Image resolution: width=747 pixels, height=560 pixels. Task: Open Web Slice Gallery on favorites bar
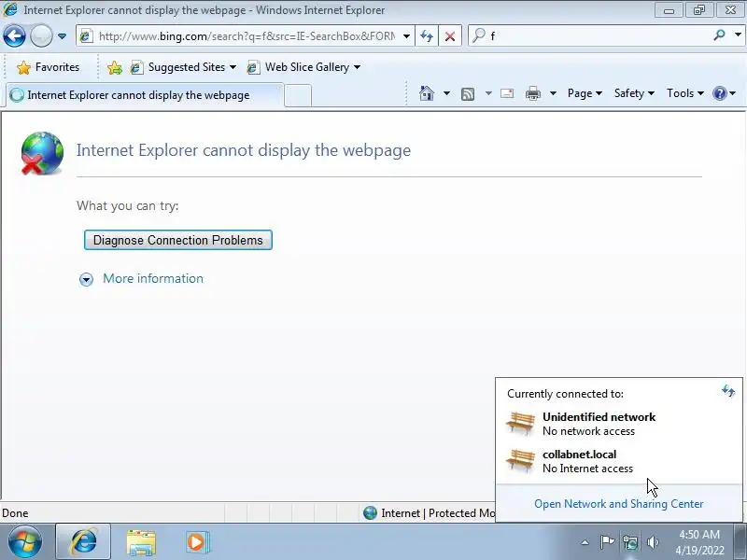click(303, 67)
